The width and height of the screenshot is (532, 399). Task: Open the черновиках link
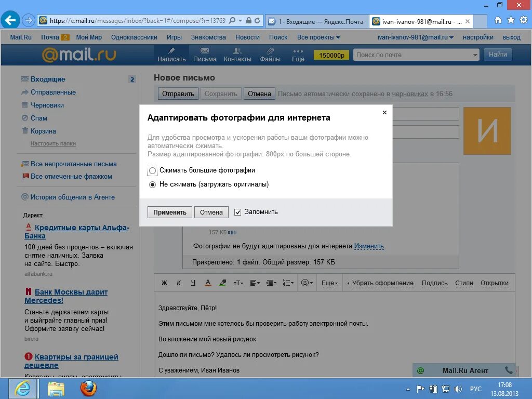click(410, 94)
